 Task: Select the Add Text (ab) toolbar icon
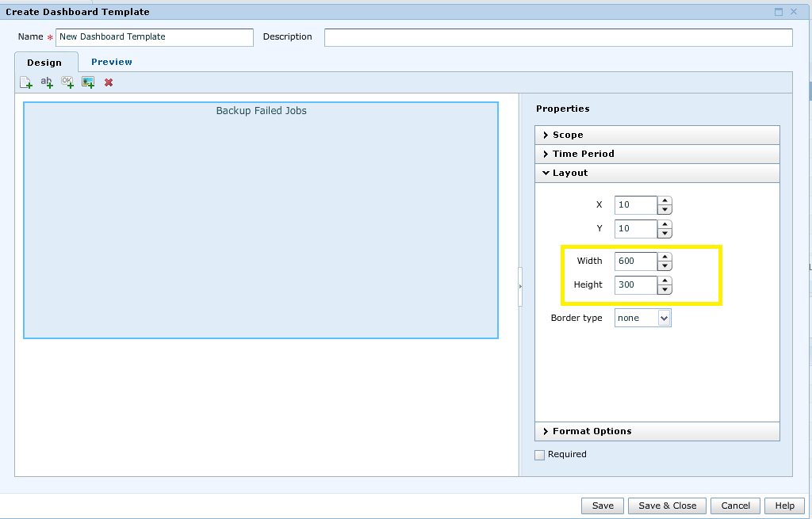coord(46,82)
